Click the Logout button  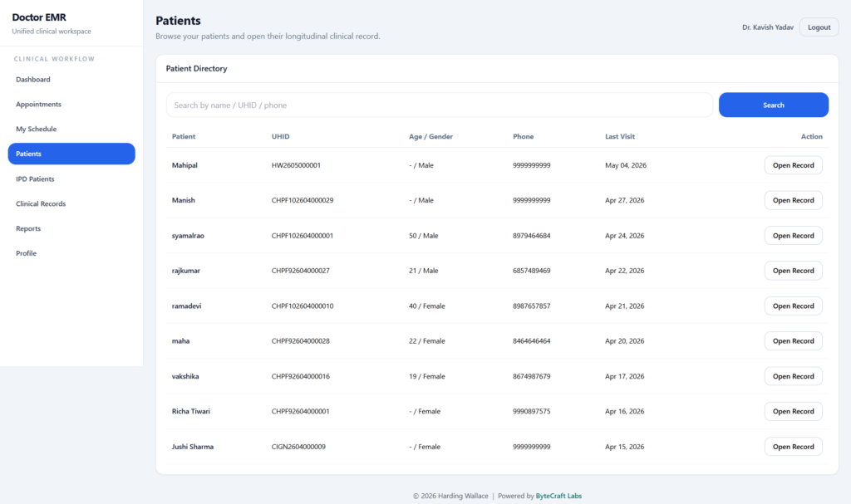[x=819, y=27]
